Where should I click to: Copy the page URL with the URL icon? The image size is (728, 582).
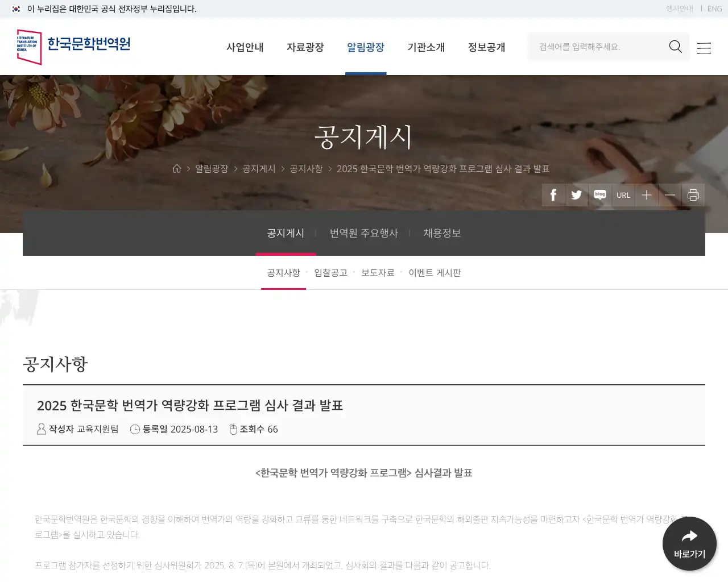point(623,195)
